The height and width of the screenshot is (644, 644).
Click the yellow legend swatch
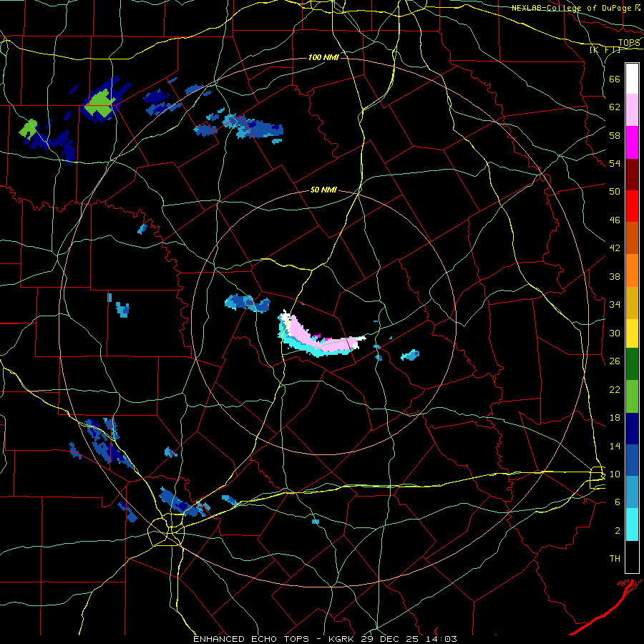(632, 333)
